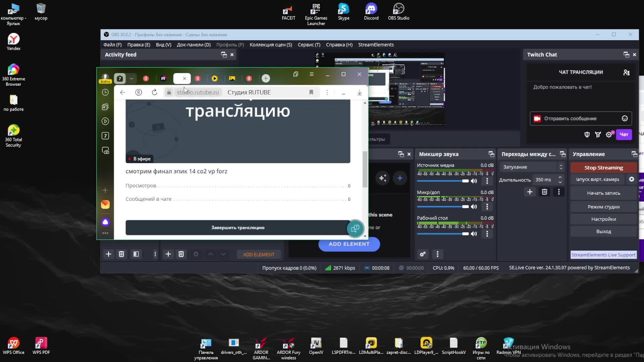This screenshot has height=362, width=644.
Task: Open virtual camera settings gear in OBS
Action: (631, 179)
